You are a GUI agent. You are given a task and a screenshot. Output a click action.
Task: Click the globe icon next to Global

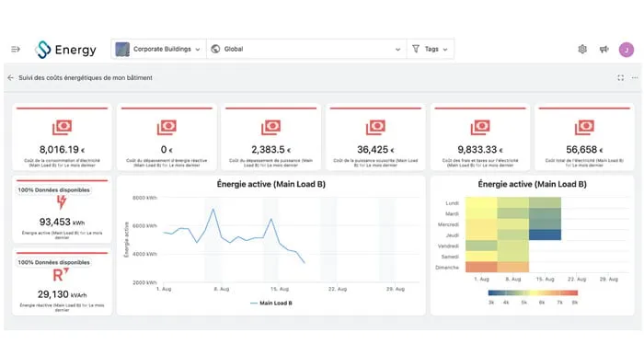point(215,50)
